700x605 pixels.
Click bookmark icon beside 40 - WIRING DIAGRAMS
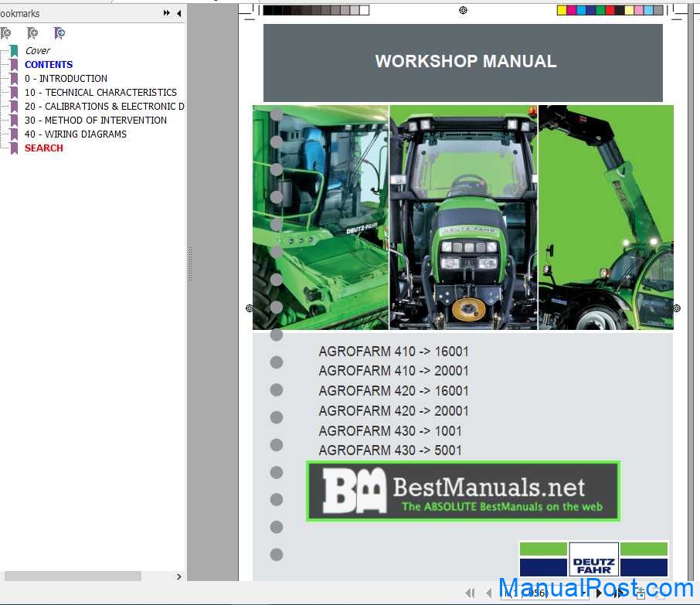[x=14, y=134]
